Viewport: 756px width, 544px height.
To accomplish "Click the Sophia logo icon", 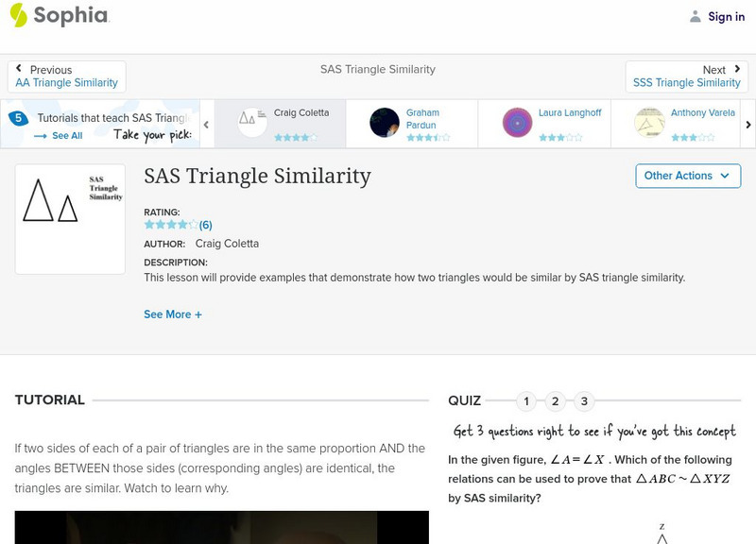I will pos(19,16).
